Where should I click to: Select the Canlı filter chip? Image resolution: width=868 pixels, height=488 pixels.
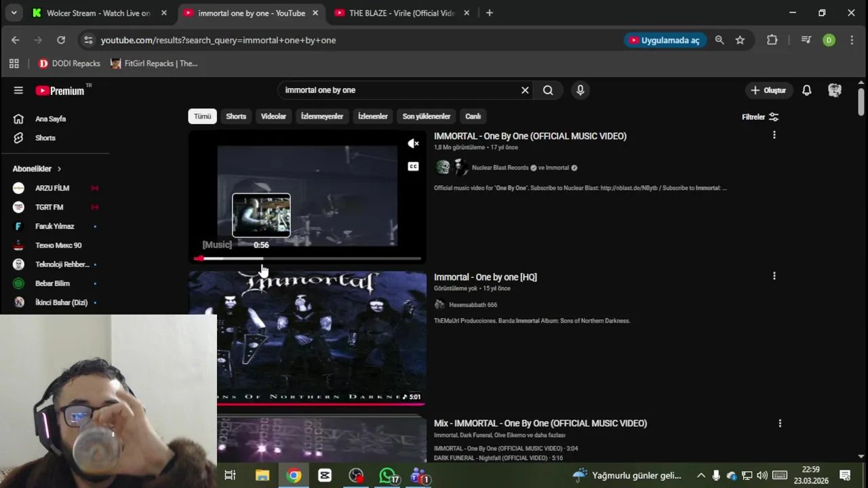[x=473, y=117]
